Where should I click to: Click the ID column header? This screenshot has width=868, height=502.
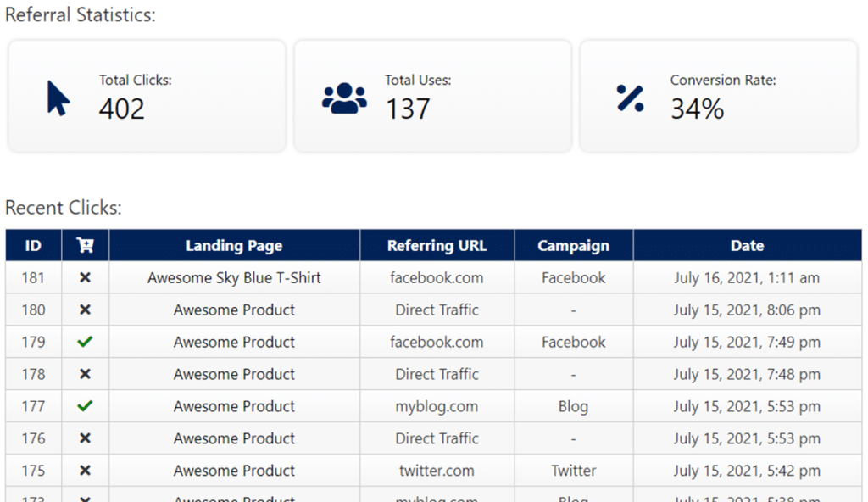pyautogui.click(x=33, y=245)
